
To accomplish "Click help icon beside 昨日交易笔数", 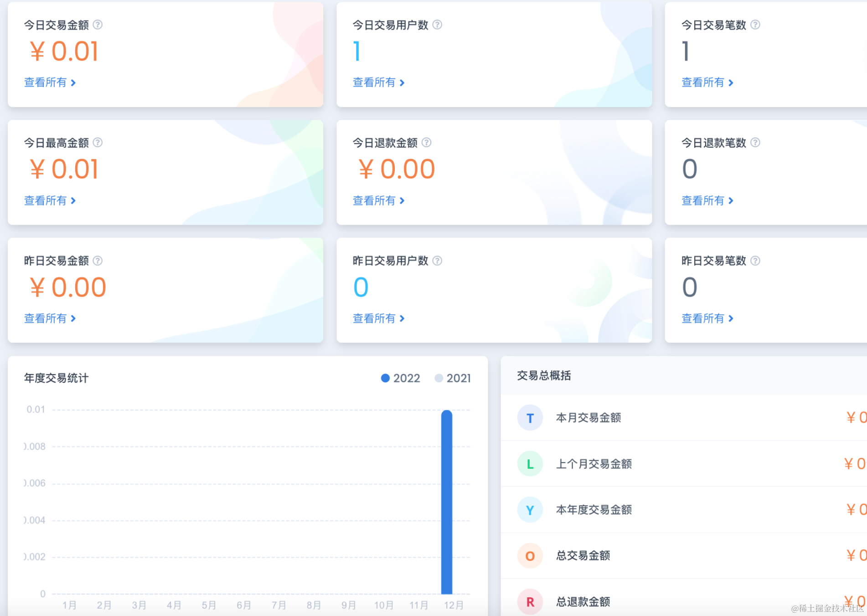I will pos(755,261).
